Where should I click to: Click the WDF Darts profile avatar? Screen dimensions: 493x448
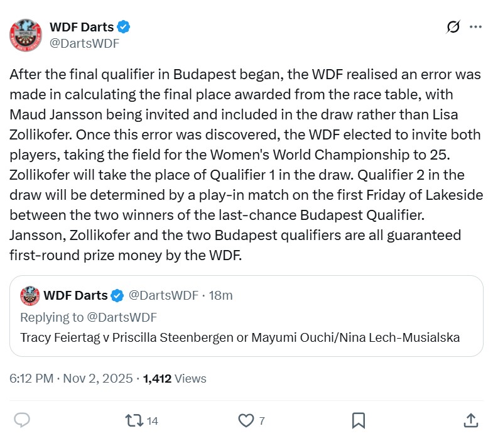click(x=25, y=35)
